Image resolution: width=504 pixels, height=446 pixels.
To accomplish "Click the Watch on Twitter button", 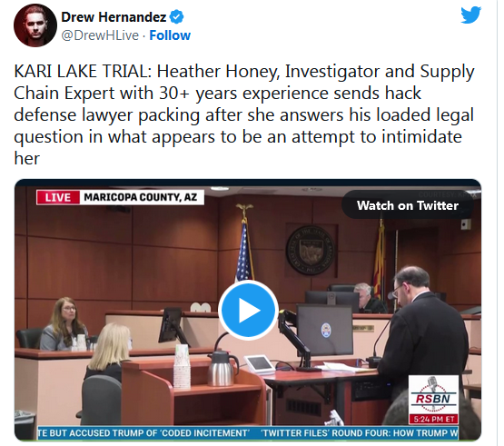I will (407, 205).
